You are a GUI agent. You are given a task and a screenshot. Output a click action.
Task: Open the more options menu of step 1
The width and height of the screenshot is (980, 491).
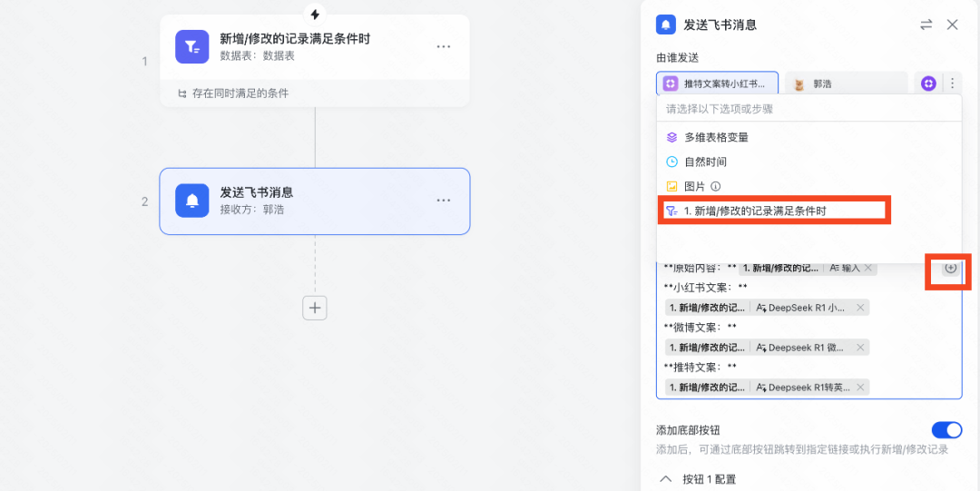(x=443, y=47)
